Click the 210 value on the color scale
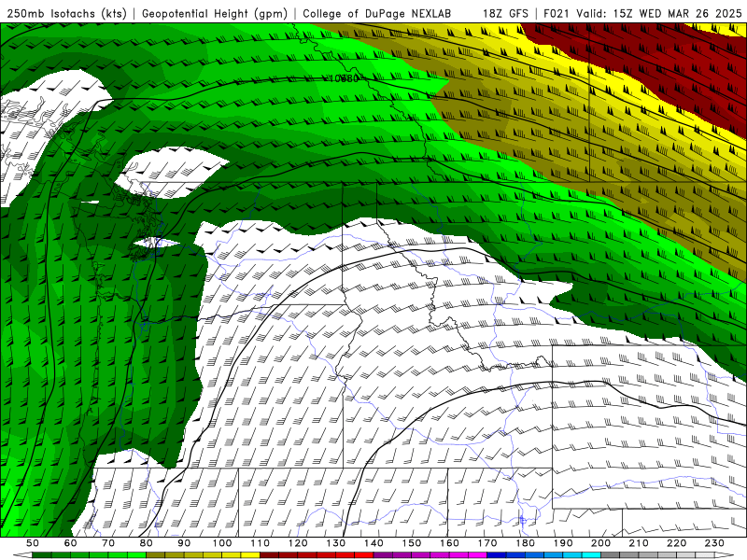 click(x=639, y=543)
